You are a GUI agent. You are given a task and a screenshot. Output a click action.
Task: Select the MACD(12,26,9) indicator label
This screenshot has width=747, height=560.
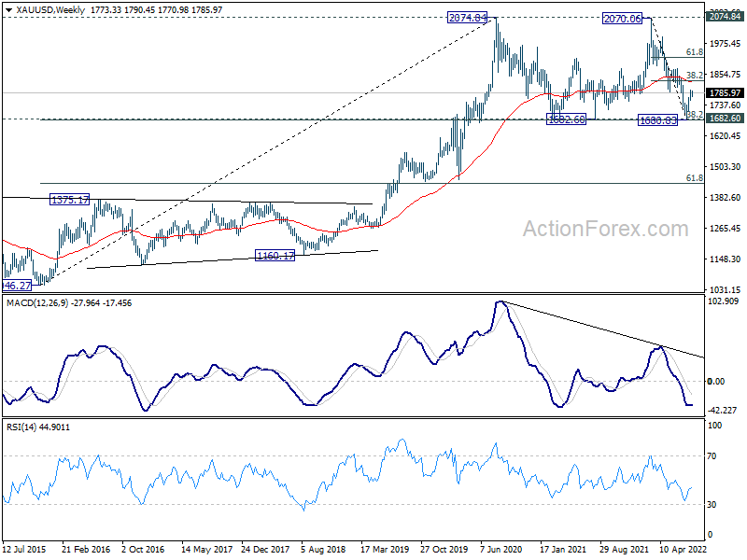37,302
